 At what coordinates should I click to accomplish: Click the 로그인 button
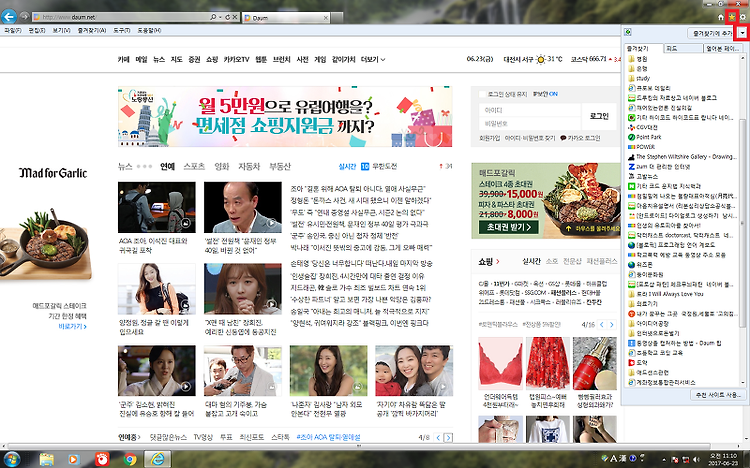[x=599, y=116]
